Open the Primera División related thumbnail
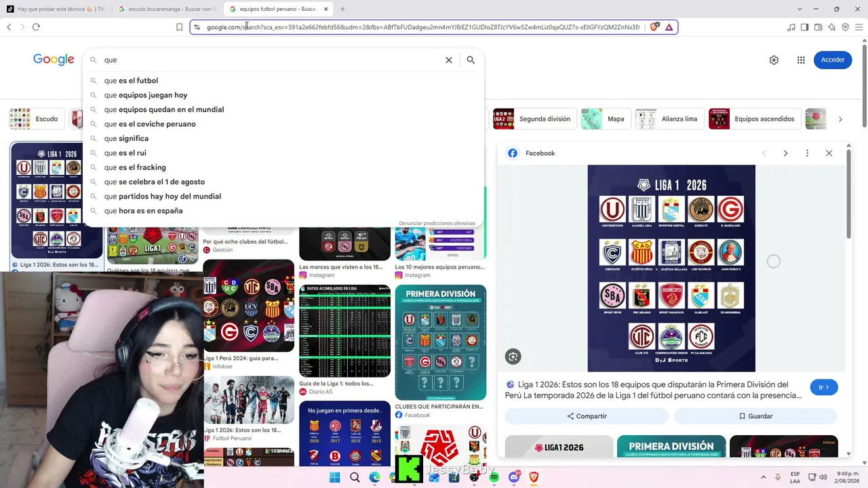868x488 pixels. (671, 446)
